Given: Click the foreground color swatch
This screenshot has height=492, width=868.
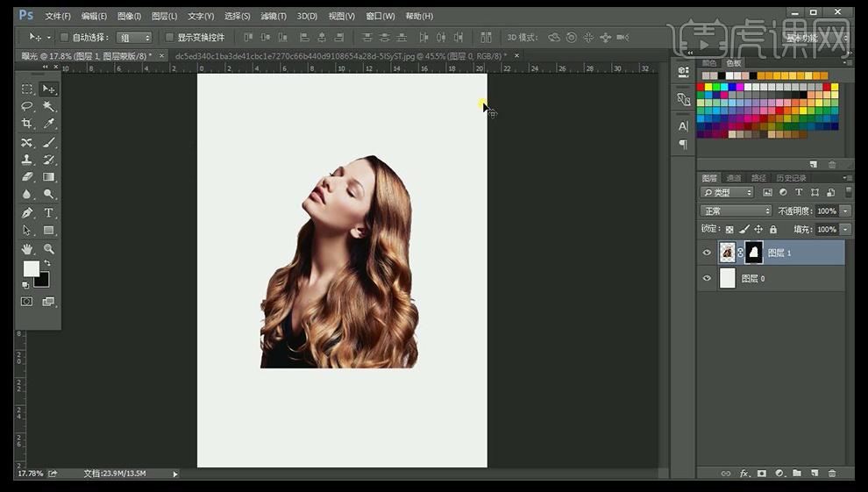Looking at the screenshot, I should pyautogui.click(x=31, y=268).
